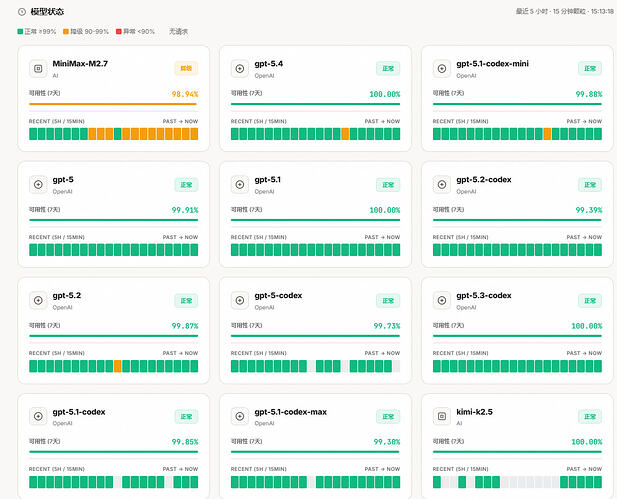This screenshot has height=499, width=617.
Task: Click the gpt-5 card's OpenAI icon
Action: pos(38,185)
